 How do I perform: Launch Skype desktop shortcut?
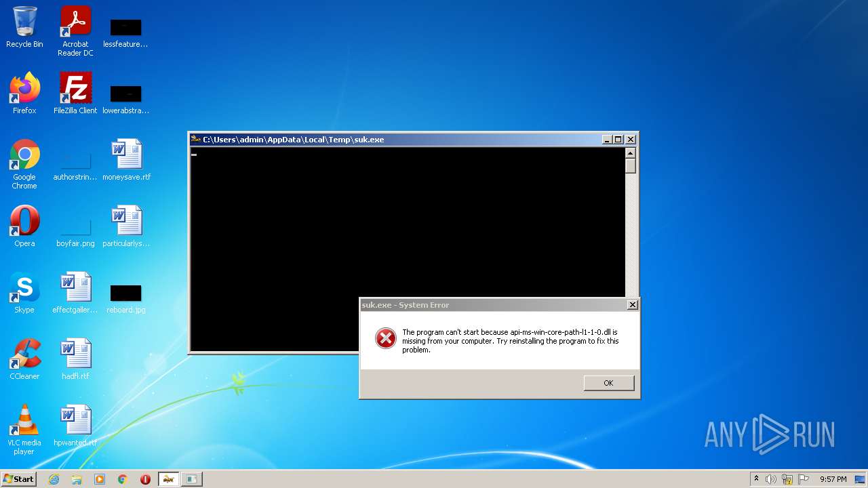tap(24, 293)
